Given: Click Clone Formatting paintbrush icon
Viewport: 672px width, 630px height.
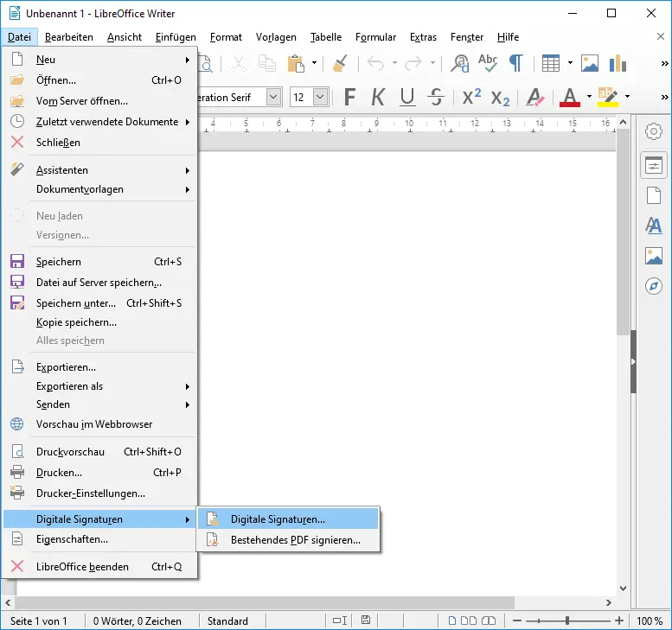Looking at the screenshot, I should 340,63.
